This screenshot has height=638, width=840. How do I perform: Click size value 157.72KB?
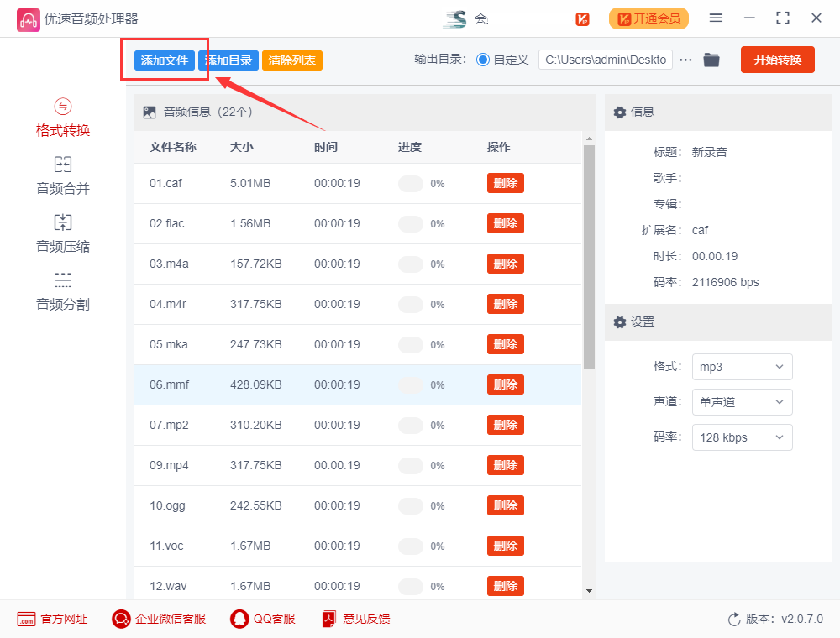point(255,264)
